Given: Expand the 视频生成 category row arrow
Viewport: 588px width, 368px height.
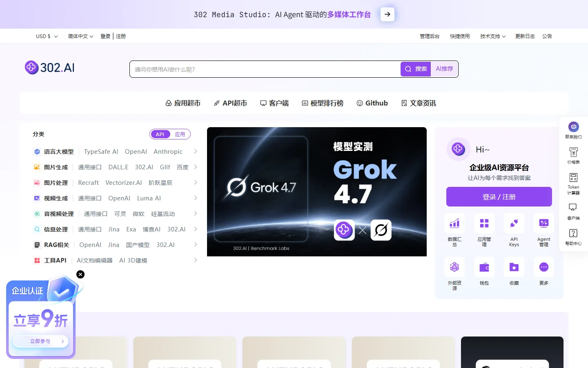Looking at the screenshot, I should [x=196, y=198].
